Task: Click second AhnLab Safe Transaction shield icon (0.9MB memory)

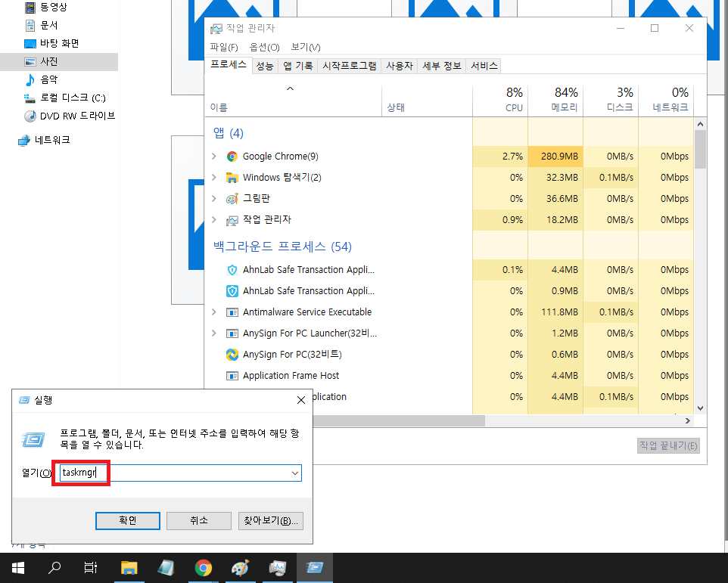Action: 232,291
